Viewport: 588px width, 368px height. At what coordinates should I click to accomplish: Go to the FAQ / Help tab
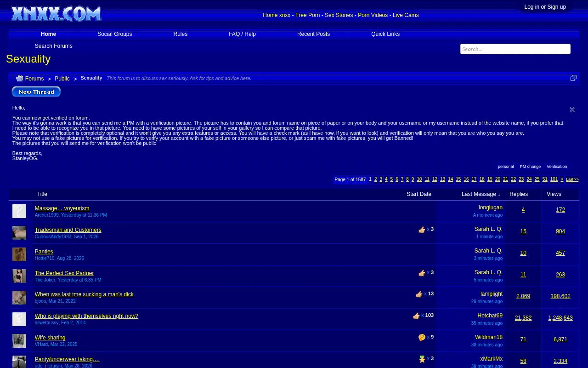242,34
